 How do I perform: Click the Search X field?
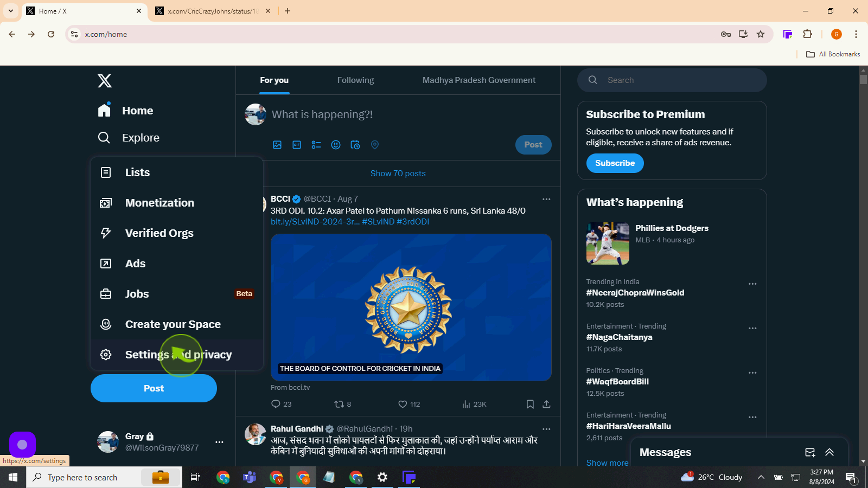click(672, 80)
